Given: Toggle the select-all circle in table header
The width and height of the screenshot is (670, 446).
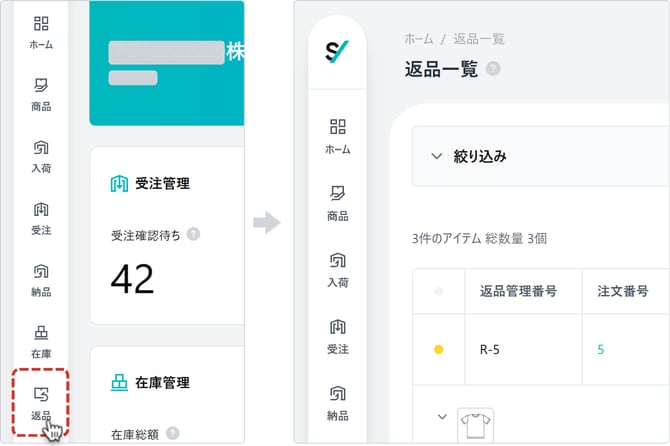Looking at the screenshot, I should pos(438,292).
